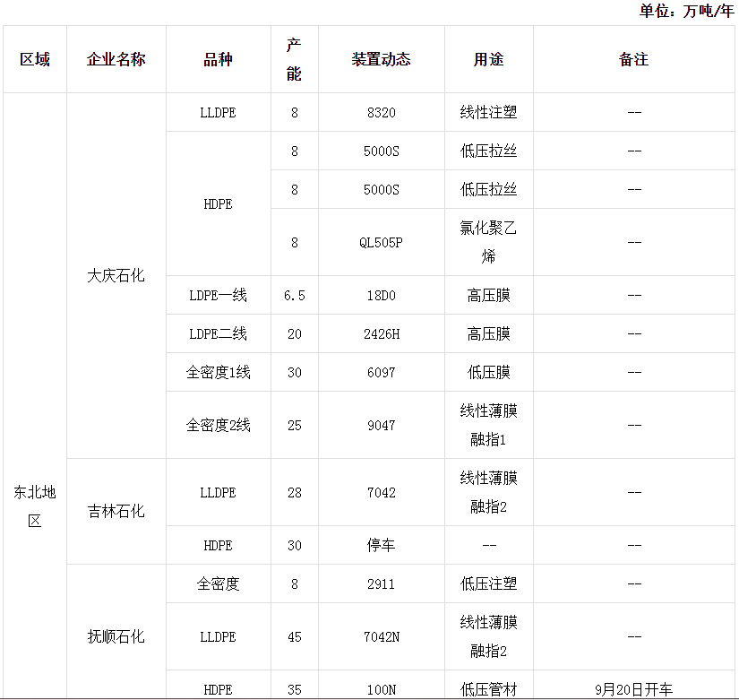Viewport: 739px width, 700px height.
Task: Select the 全密度2线 variety cell
Action: click(x=219, y=426)
